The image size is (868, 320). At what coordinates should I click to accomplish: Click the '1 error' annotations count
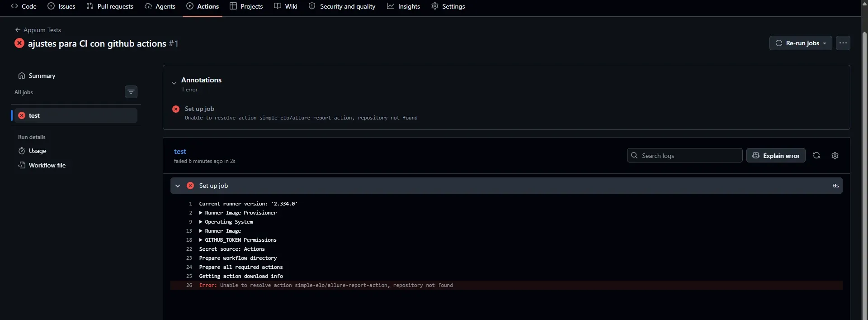coord(189,90)
